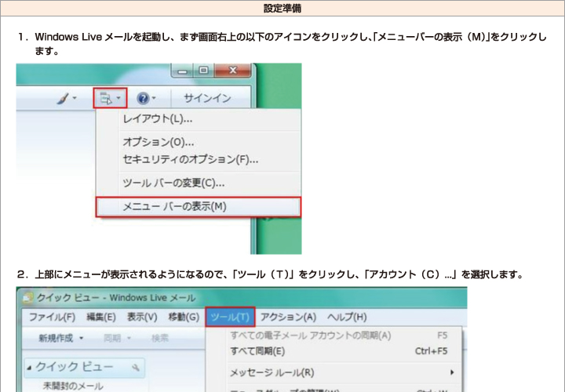Click the mail icon in the title bar
Viewport: 565px width, 392px height.
click(27, 298)
